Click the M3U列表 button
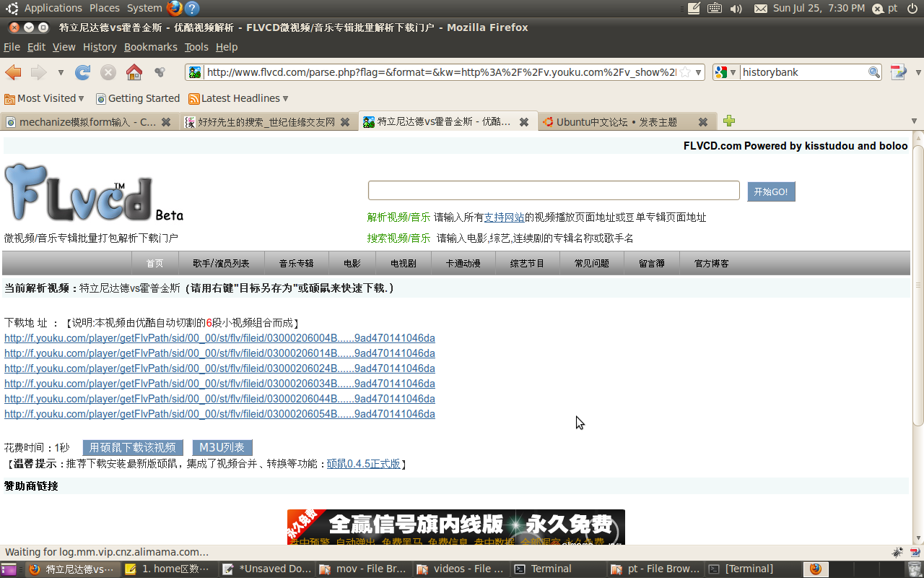 point(222,448)
